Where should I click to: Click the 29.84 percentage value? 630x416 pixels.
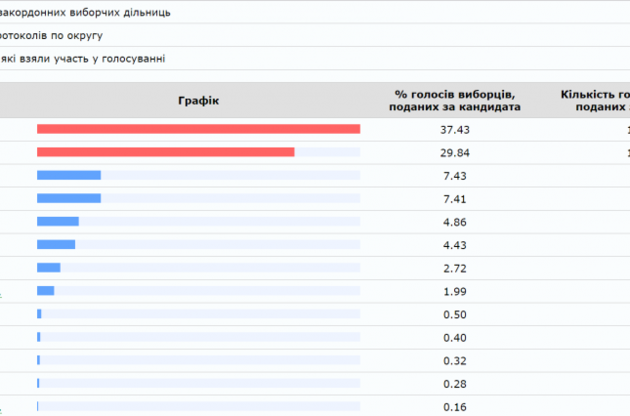pos(455,153)
